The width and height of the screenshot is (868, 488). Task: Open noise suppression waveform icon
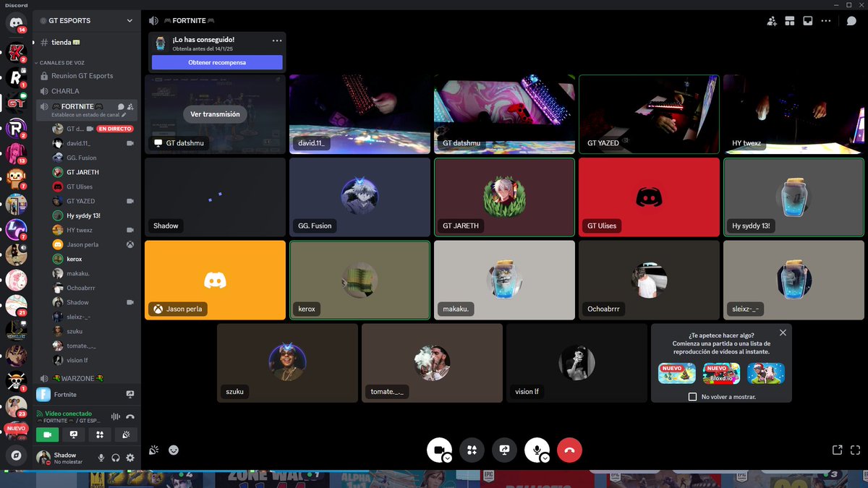[x=115, y=416]
